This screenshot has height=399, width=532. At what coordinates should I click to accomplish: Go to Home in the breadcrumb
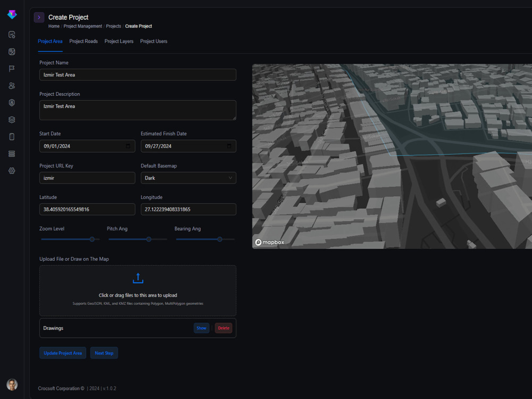tap(54, 26)
